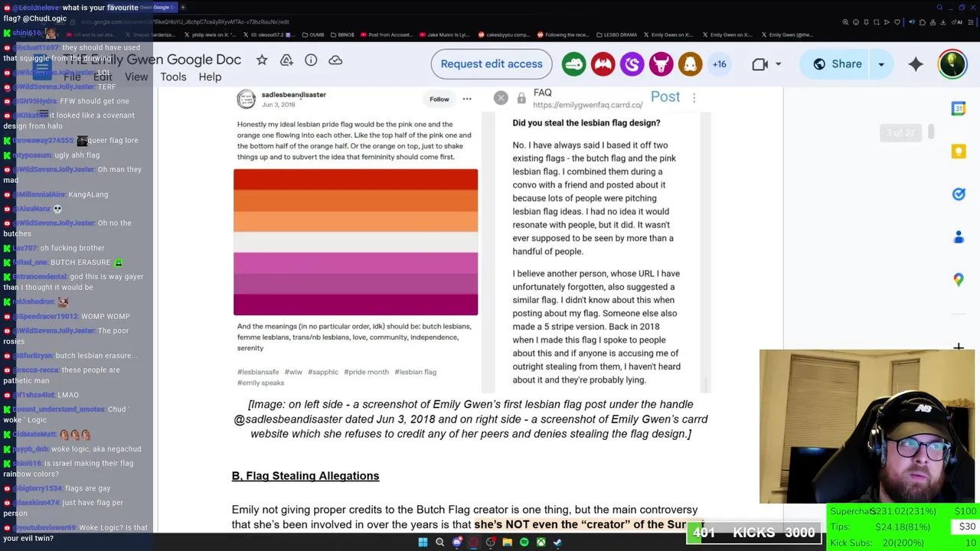Click the B. Flag Stealing Allegations heading
The height and width of the screenshot is (551, 980).
tap(305, 476)
